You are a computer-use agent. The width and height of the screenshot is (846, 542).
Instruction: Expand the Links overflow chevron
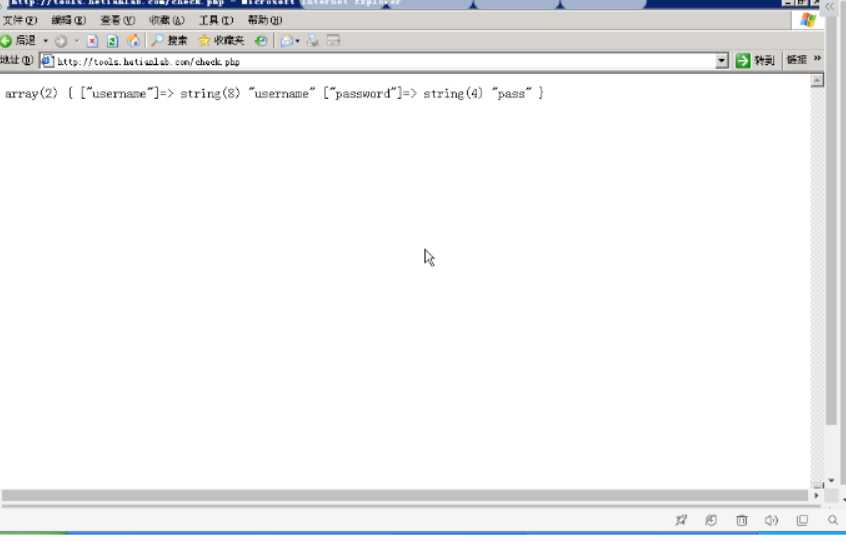tap(817, 59)
